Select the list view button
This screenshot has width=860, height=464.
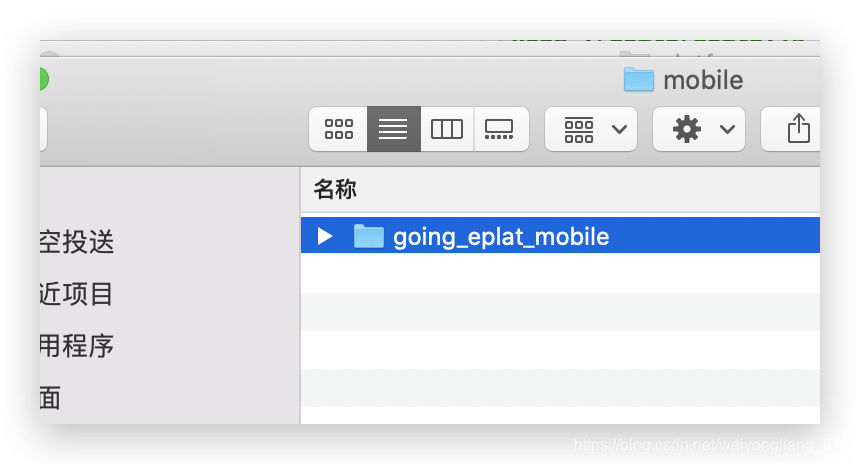tap(393, 129)
